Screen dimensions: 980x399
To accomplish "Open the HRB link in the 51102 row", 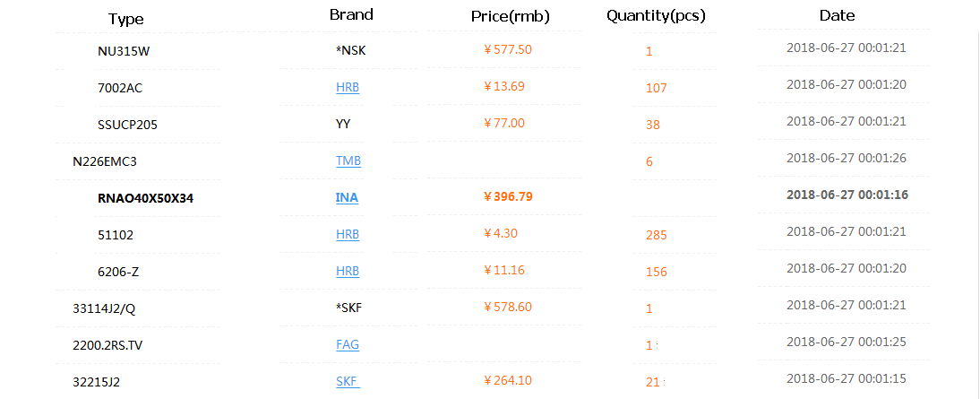I will pos(348,234).
